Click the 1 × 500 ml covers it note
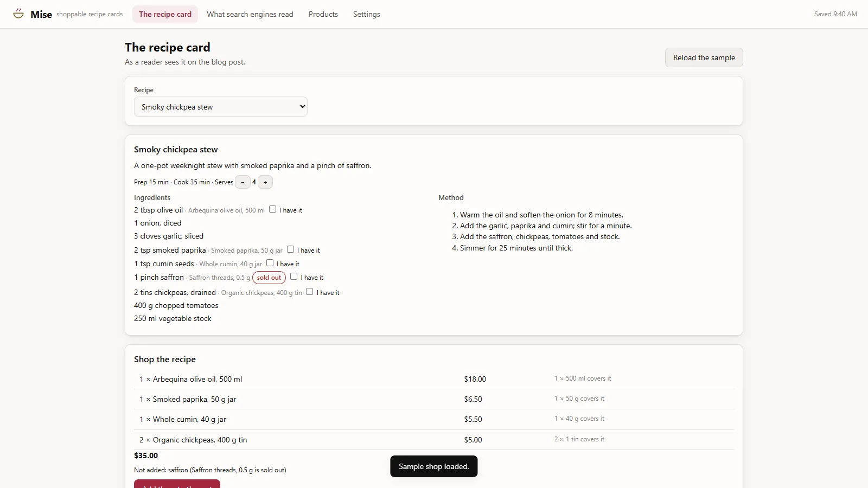868x488 pixels. tap(583, 378)
